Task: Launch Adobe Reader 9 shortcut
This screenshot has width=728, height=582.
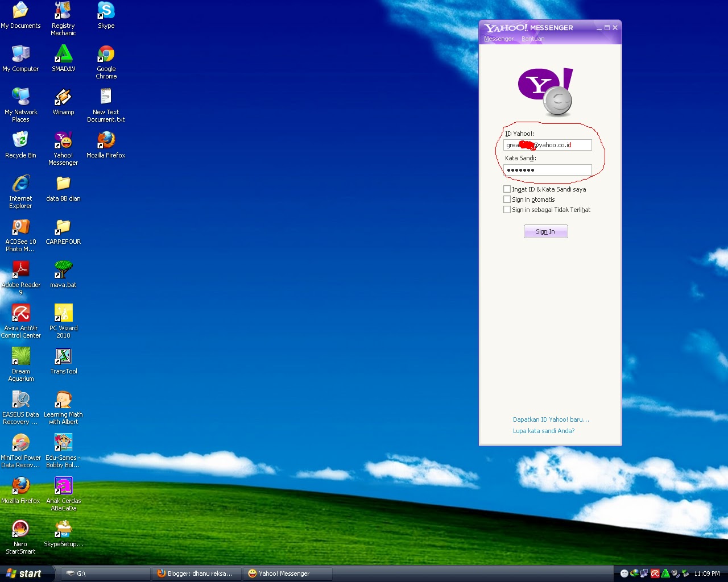Action: pyautogui.click(x=20, y=278)
